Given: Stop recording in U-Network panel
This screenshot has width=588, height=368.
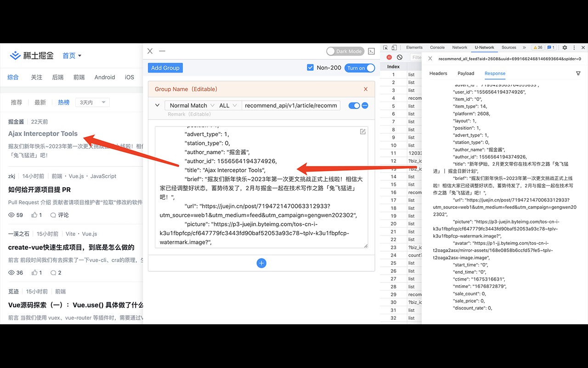Looking at the screenshot, I should click(389, 57).
